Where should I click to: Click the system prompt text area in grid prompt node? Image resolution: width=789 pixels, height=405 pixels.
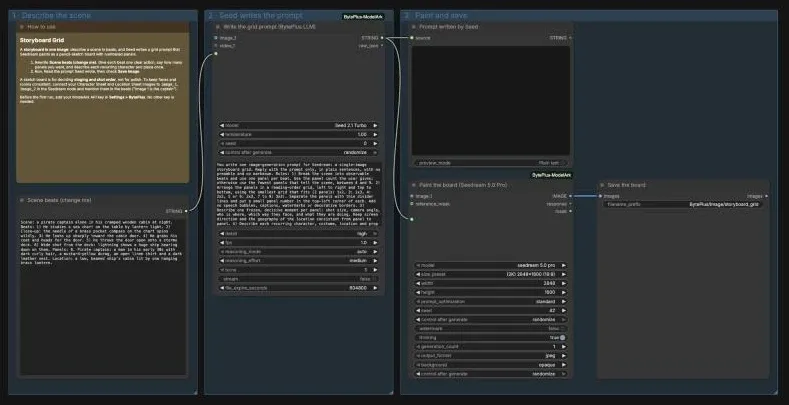click(299, 194)
